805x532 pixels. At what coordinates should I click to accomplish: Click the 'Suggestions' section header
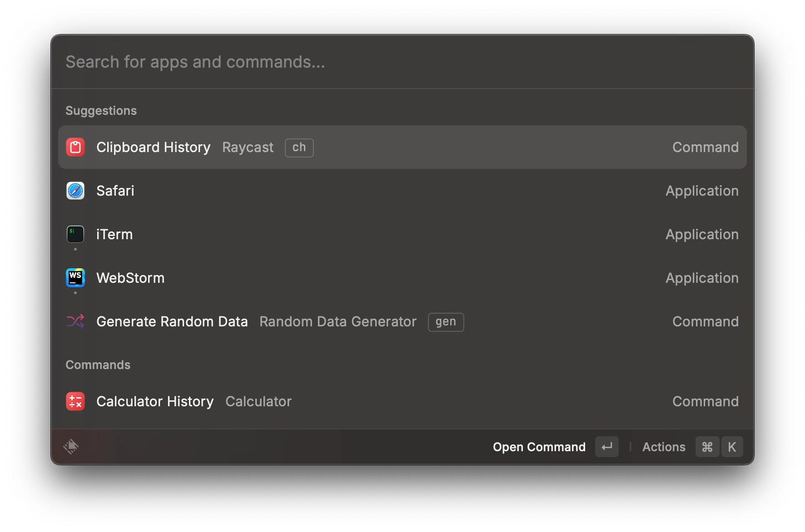(x=101, y=111)
